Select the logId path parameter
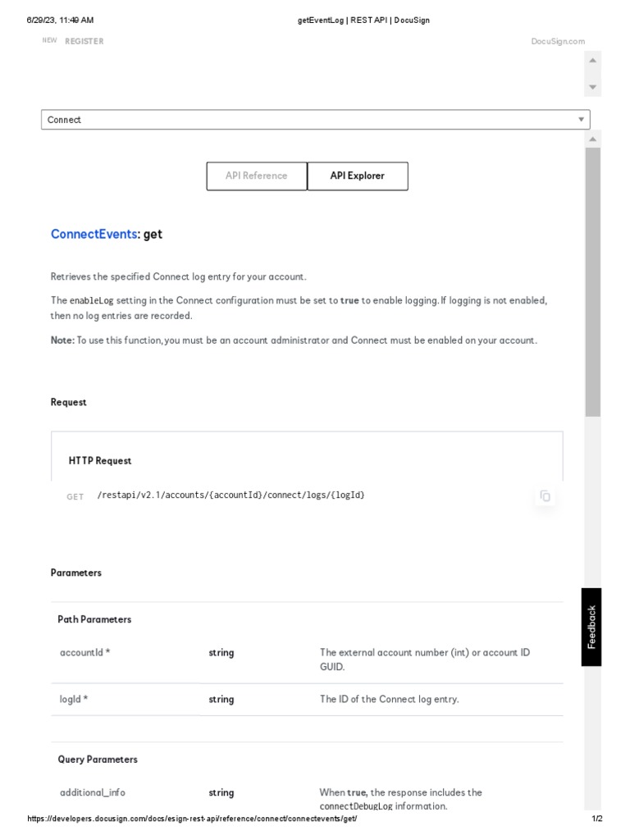 click(74, 700)
